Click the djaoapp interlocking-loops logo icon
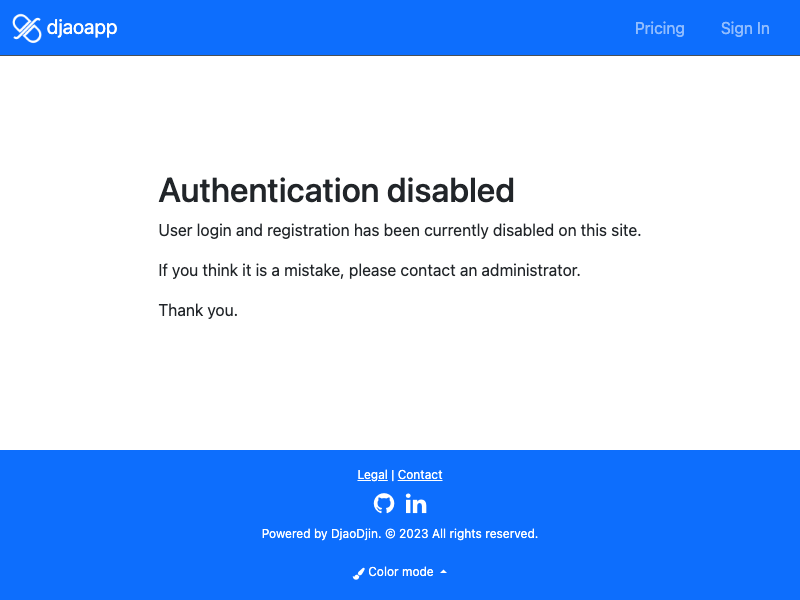The width and height of the screenshot is (800, 600). [27, 28]
